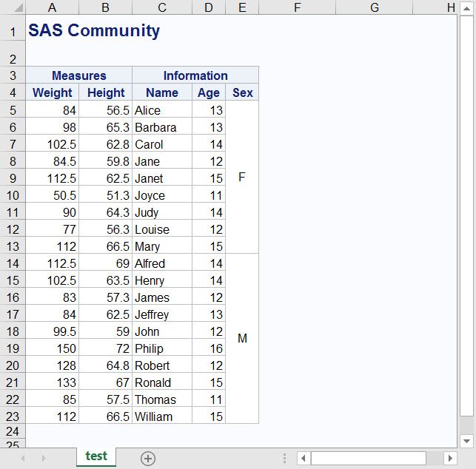The width and height of the screenshot is (476, 469).
Task: Select row 23 header
Action: point(13,416)
